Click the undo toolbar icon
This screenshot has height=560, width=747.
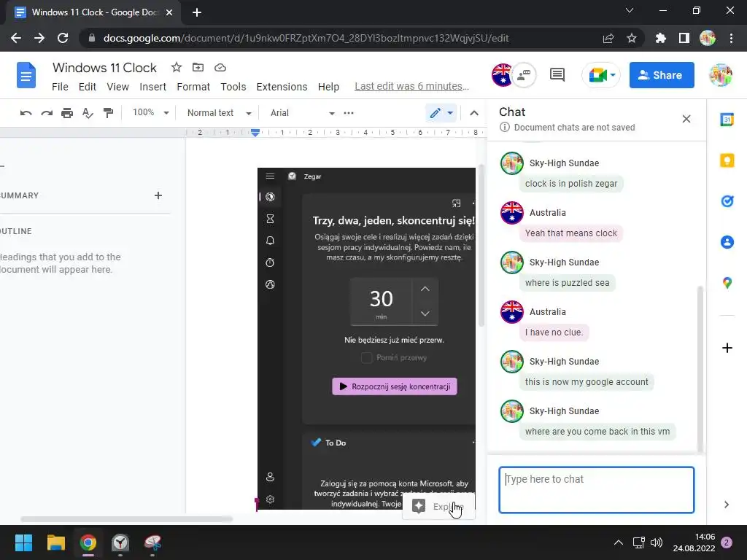click(x=26, y=113)
